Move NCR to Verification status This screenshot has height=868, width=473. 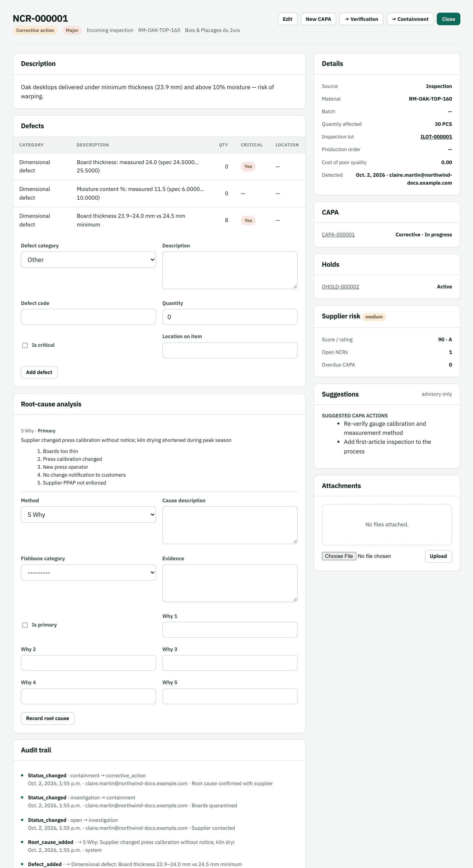coord(361,19)
